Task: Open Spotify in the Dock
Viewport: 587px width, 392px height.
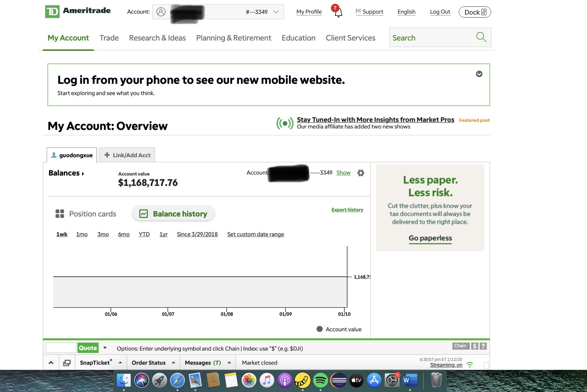Action: click(x=321, y=380)
